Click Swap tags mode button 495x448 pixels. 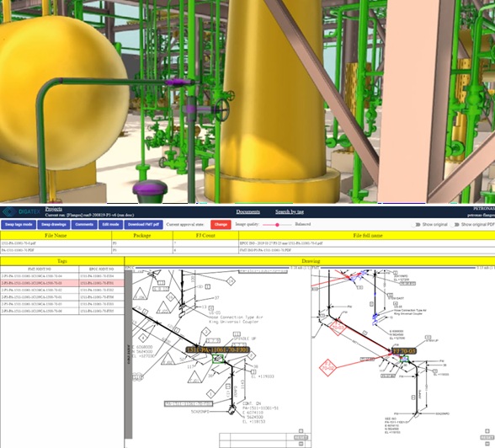pyautogui.click(x=19, y=225)
